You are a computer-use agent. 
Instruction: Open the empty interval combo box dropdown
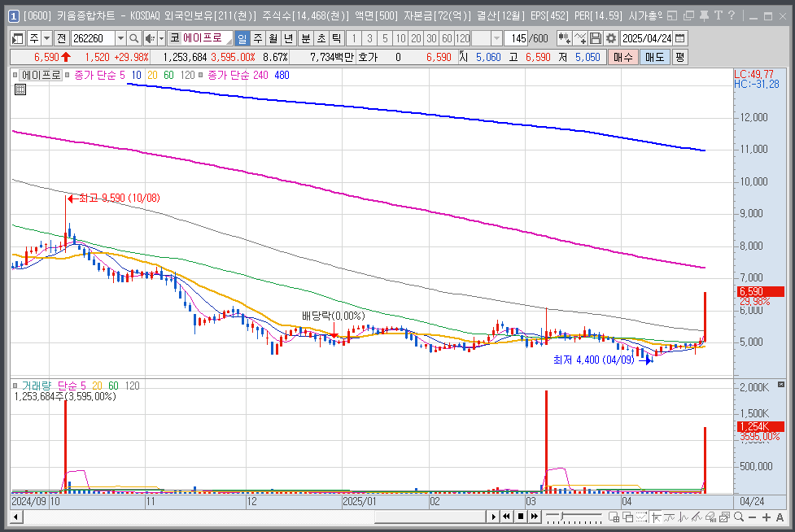point(497,38)
